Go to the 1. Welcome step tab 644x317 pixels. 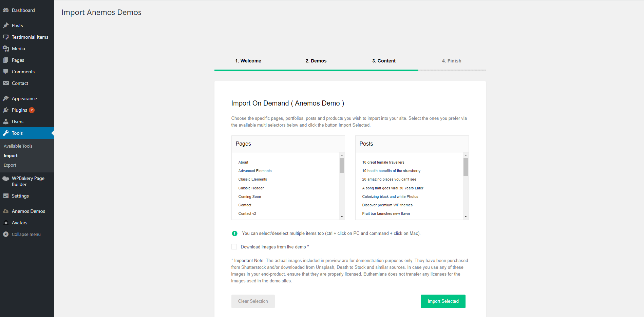(248, 61)
